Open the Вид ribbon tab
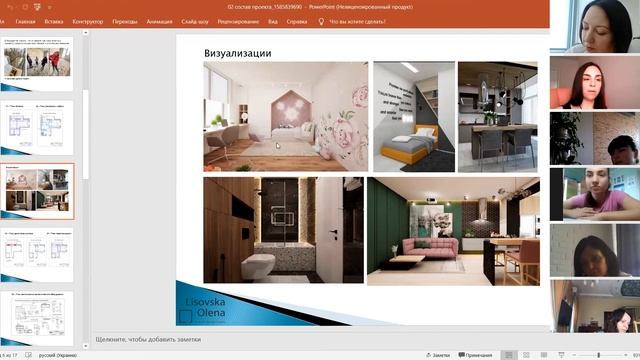640x360 pixels. (x=273, y=22)
